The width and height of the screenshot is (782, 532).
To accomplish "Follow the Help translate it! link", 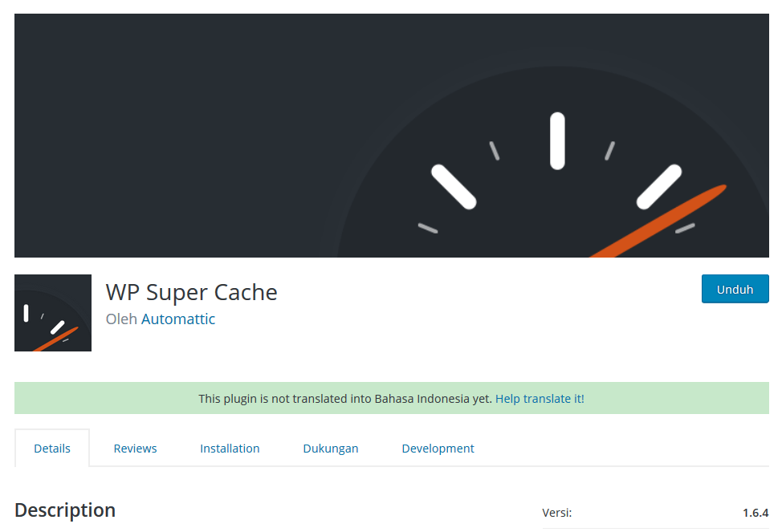I will tap(540, 399).
